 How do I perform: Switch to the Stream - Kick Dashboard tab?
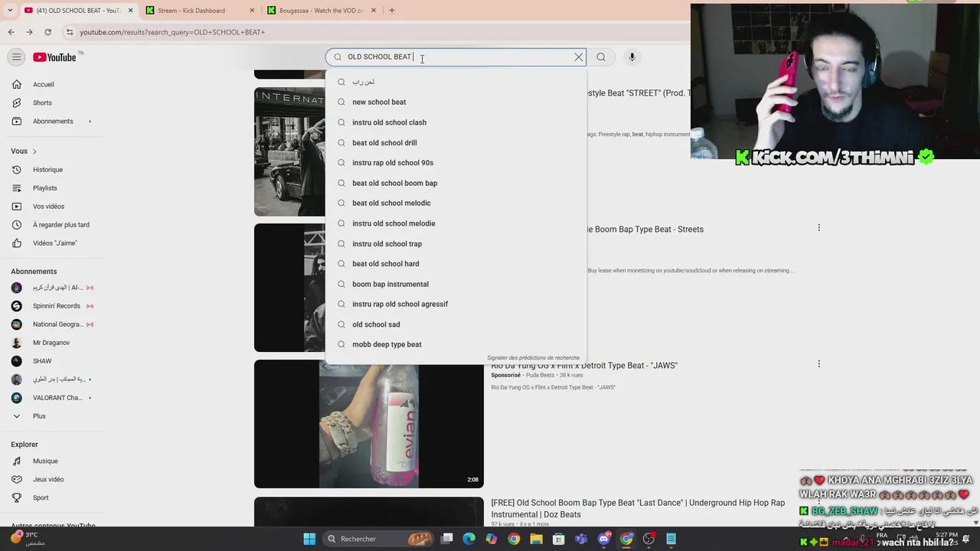tap(199, 11)
